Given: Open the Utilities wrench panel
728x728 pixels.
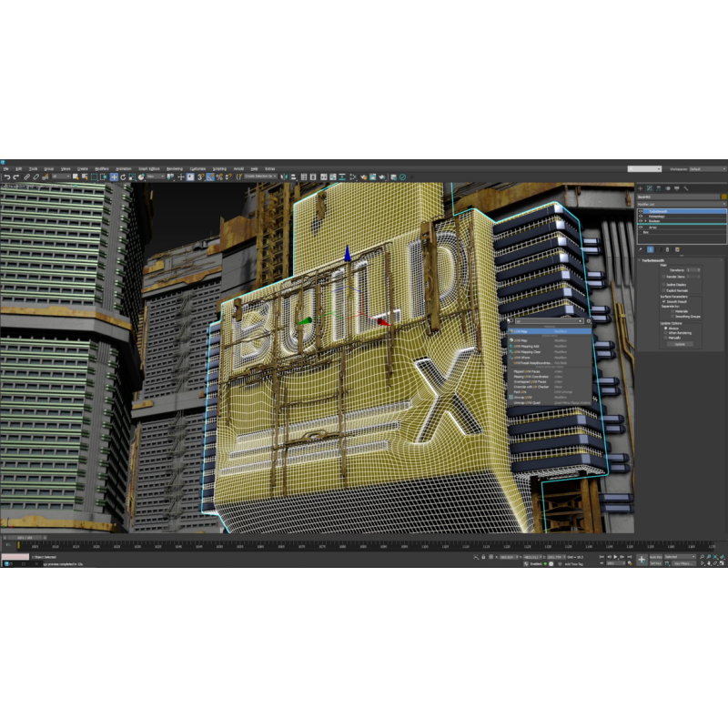Looking at the screenshot, I should pyautogui.click(x=686, y=187).
